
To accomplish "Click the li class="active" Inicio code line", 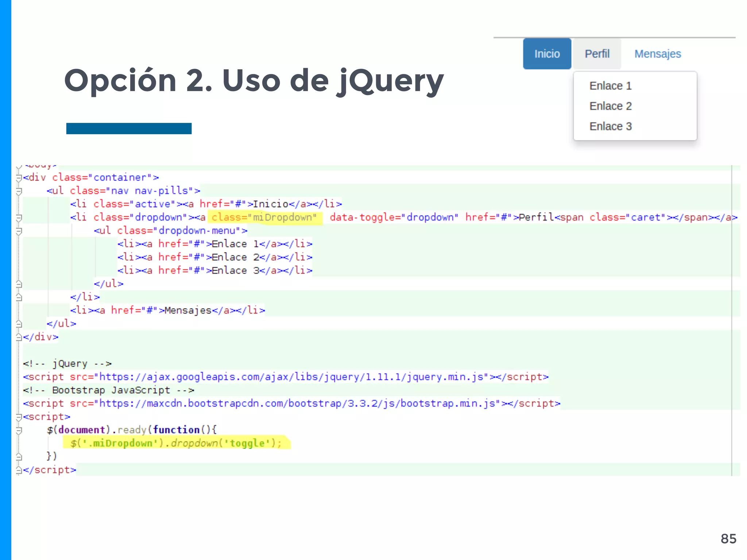I will pyautogui.click(x=206, y=204).
